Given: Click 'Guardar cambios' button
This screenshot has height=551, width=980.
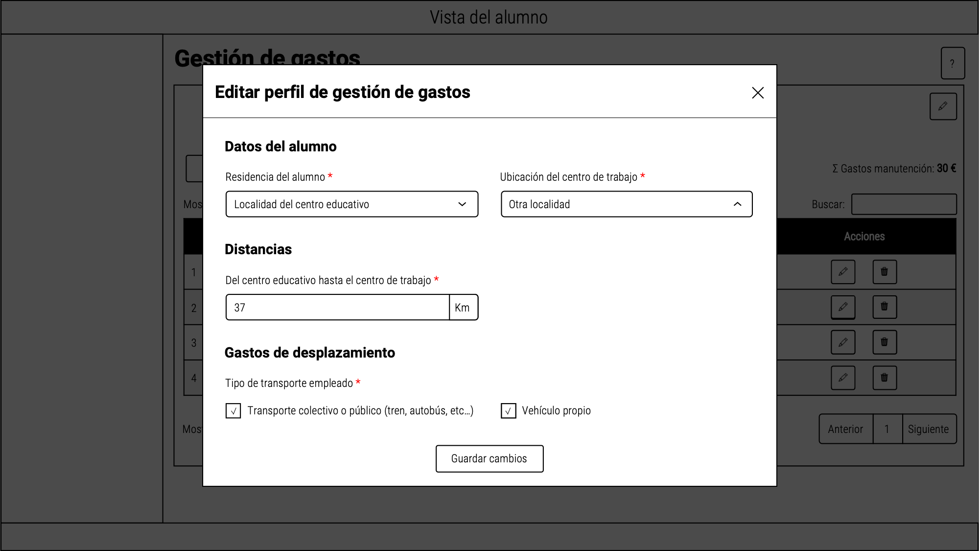Looking at the screenshot, I should click(490, 458).
